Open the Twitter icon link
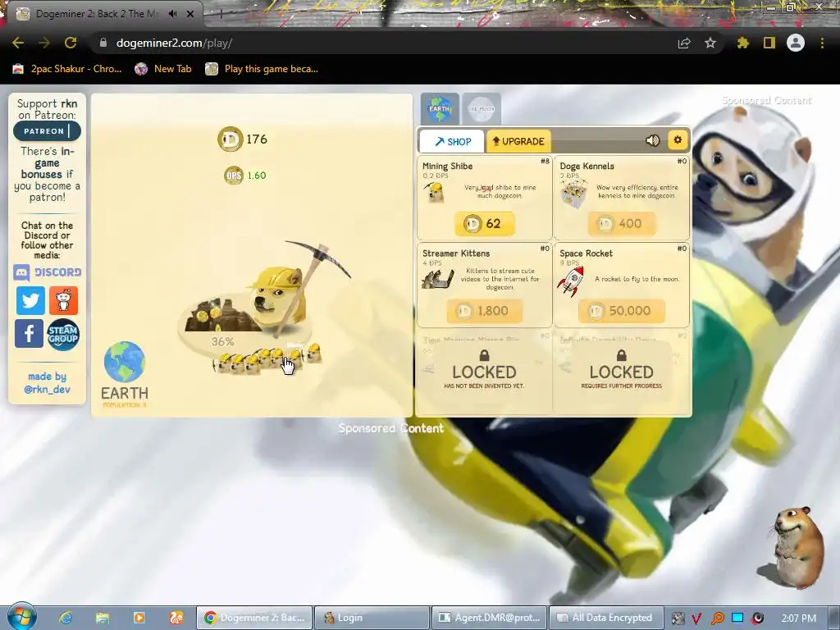 (30, 300)
